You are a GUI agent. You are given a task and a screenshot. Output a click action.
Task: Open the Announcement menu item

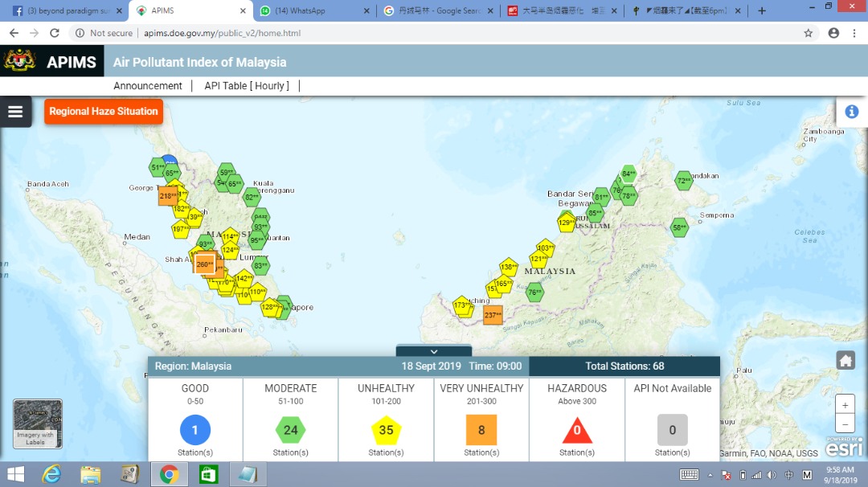tap(148, 86)
